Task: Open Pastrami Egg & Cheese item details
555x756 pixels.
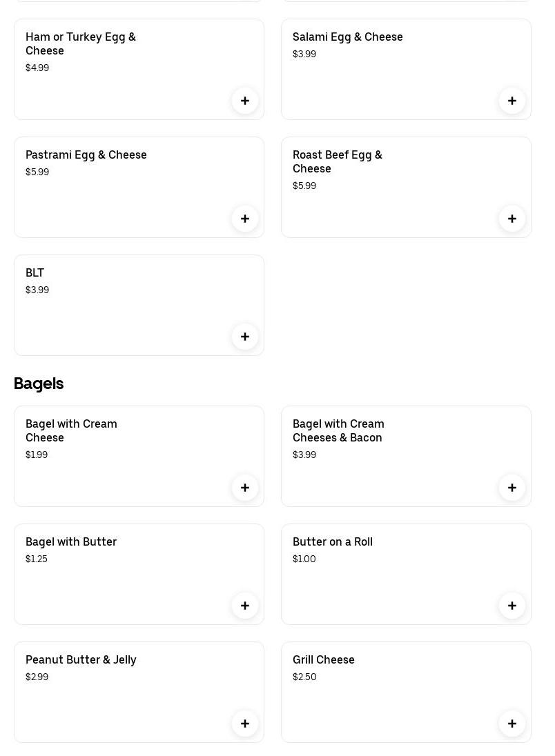Action: pos(86,155)
